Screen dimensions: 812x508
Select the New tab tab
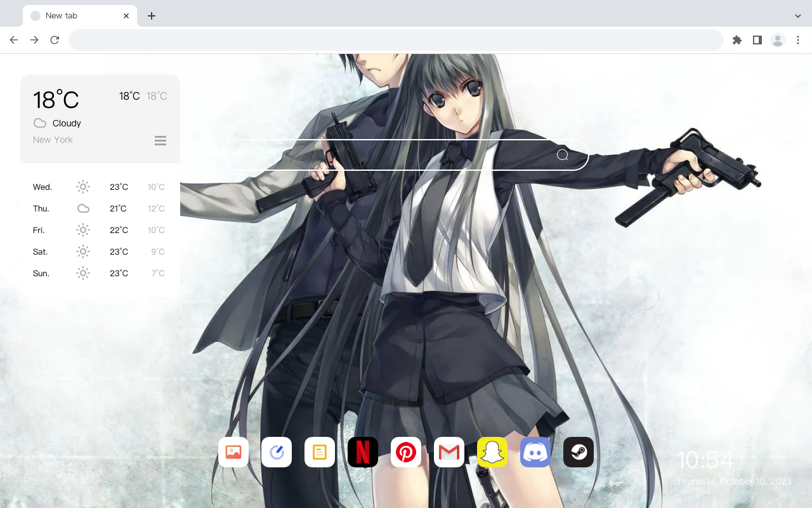coord(80,16)
